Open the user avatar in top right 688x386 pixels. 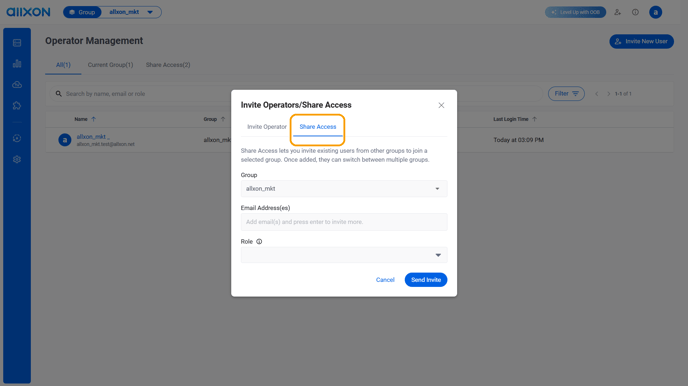(656, 12)
